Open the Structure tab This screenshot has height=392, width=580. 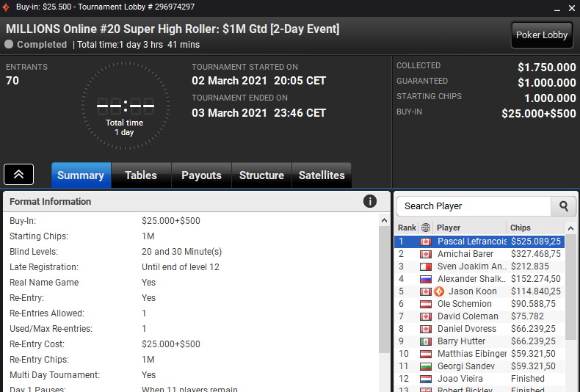pos(261,175)
